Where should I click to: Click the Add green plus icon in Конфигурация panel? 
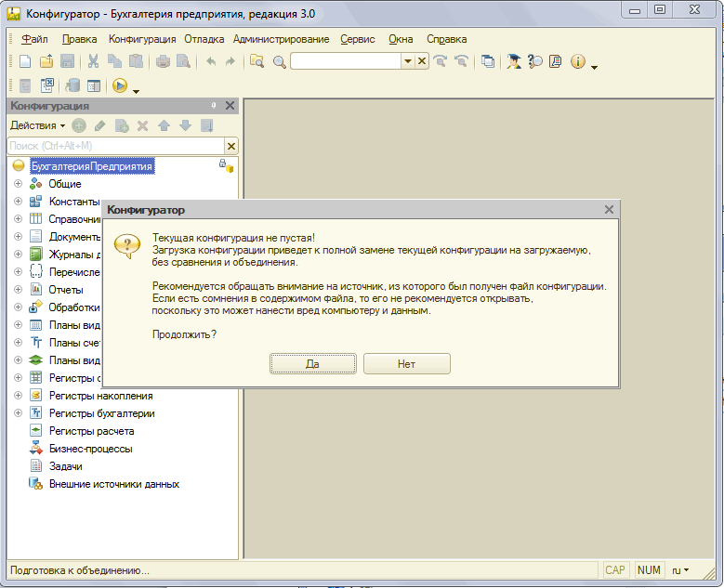point(79,125)
